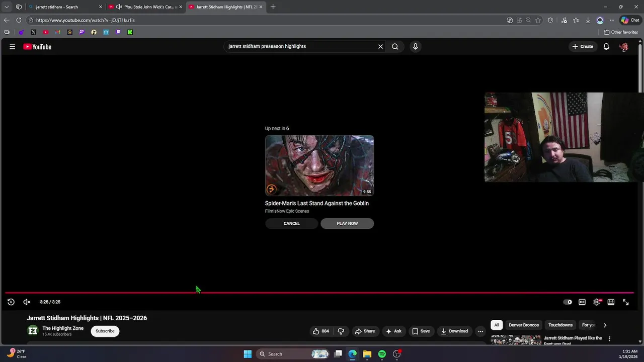Open a new browser tab
The height and width of the screenshot is (362, 644).
(x=273, y=7)
